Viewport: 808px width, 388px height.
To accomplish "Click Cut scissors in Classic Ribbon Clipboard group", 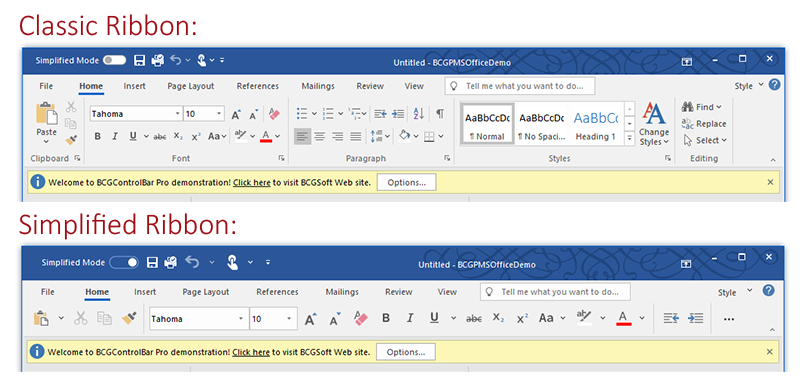I will click(71, 107).
